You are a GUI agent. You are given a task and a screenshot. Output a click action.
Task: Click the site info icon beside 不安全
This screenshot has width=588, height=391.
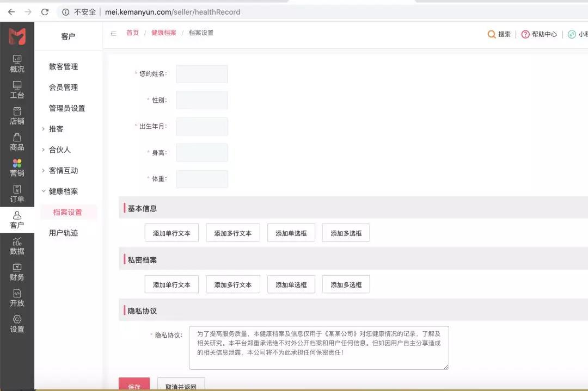66,12
